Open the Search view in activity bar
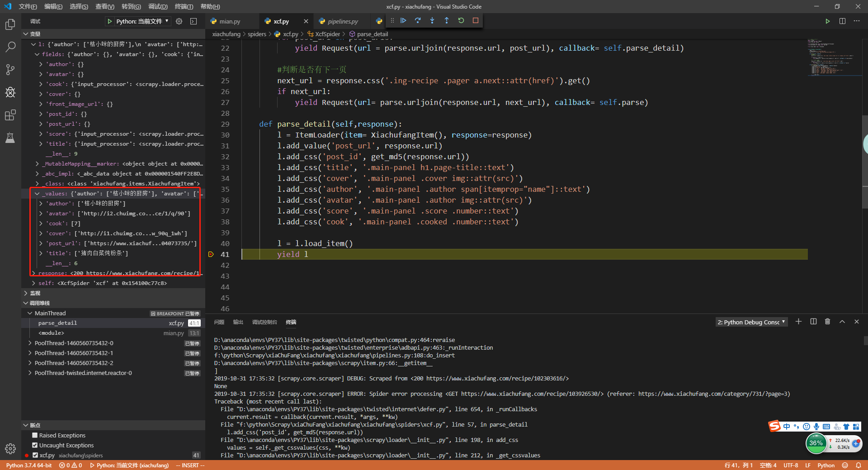Image resolution: width=868 pixels, height=470 pixels. (10, 47)
